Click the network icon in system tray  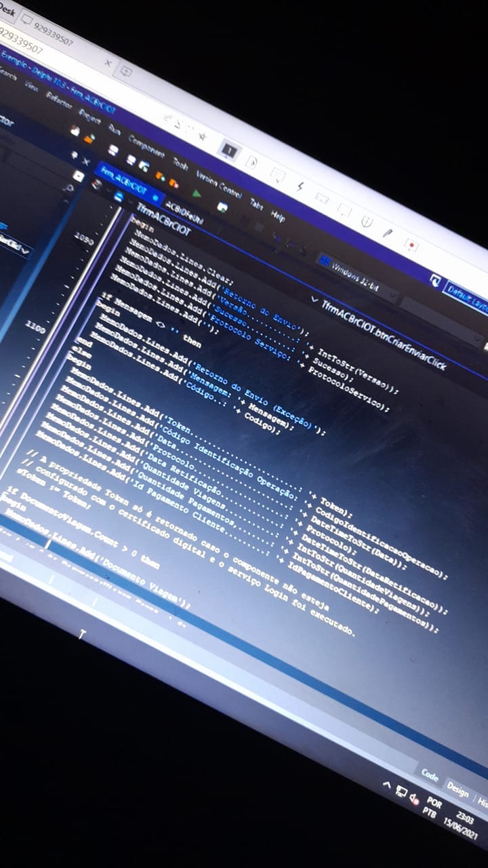(401, 792)
